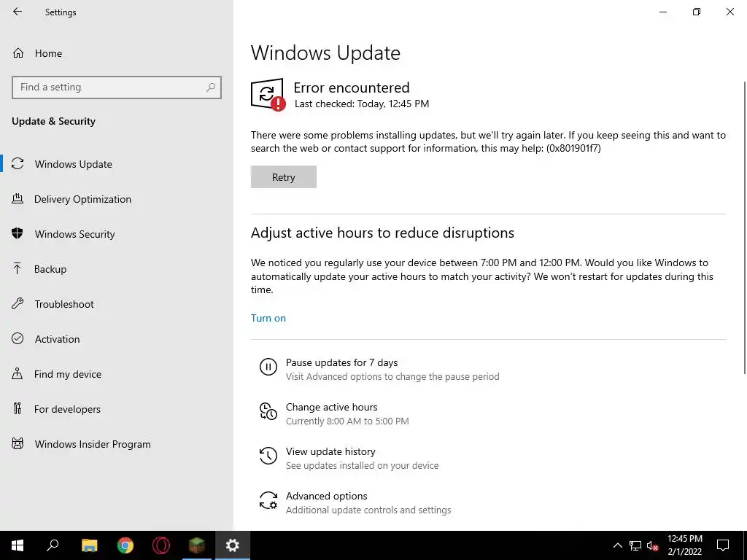Open the taskbar clock and date
Viewport: 747px width, 560px height.
[x=684, y=545]
